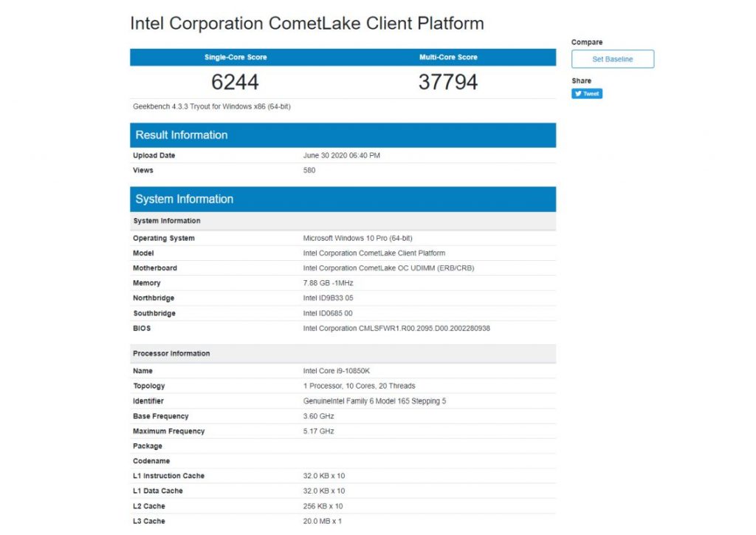Click the Set Baseline button
Screen dimensions: 756x535
click(612, 58)
